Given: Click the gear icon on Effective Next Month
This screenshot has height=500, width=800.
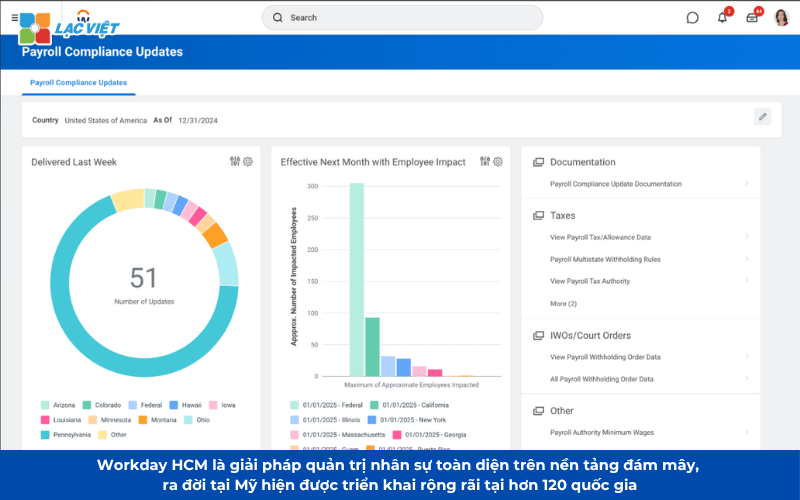Looking at the screenshot, I should click(498, 161).
